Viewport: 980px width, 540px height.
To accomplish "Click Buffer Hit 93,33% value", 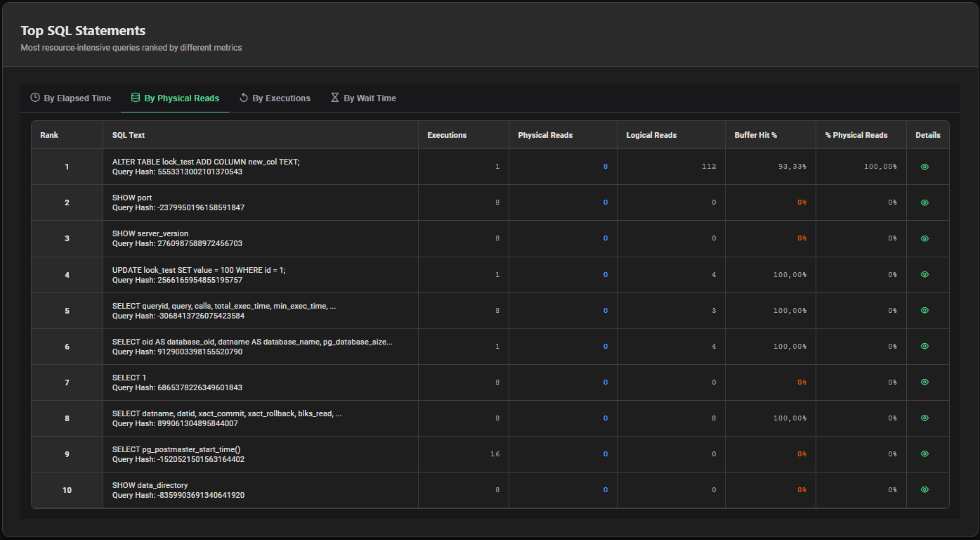I will [792, 167].
